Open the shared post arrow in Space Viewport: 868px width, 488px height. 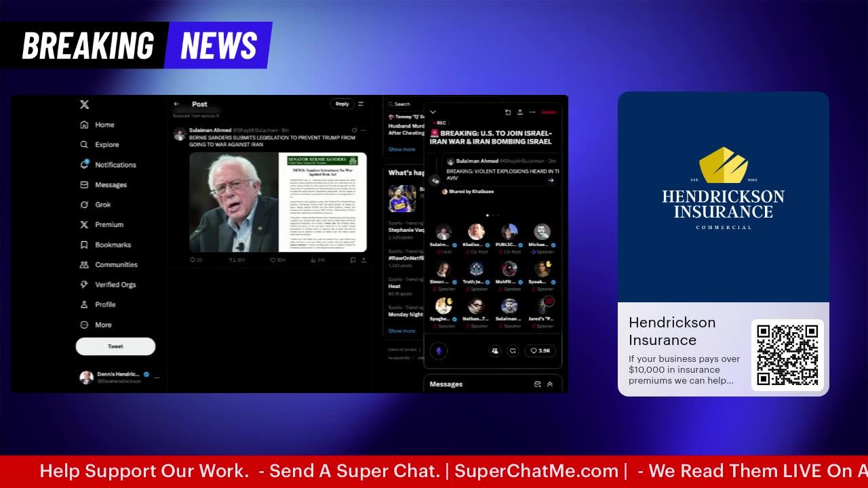pyautogui.click(x=551, y=180)
